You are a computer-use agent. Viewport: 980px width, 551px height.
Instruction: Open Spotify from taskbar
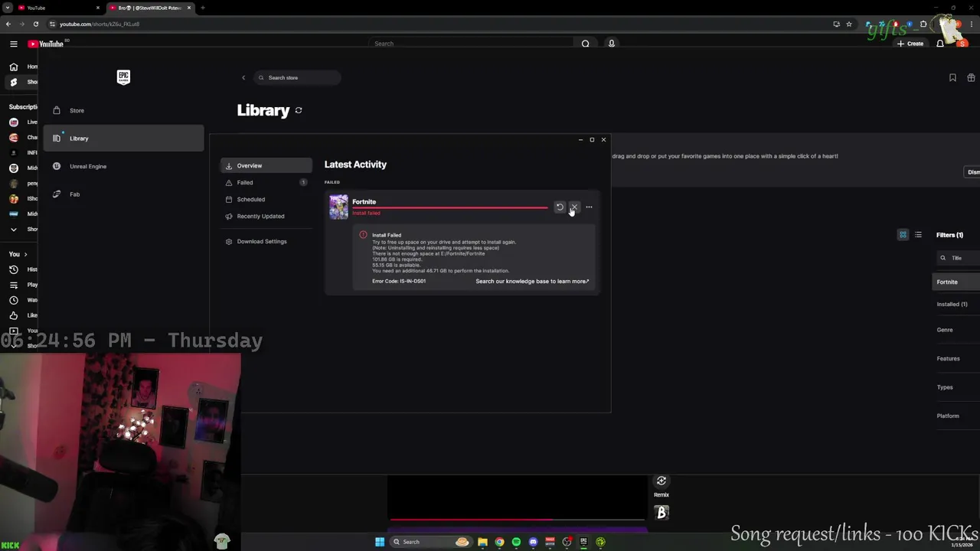point(516,542)
